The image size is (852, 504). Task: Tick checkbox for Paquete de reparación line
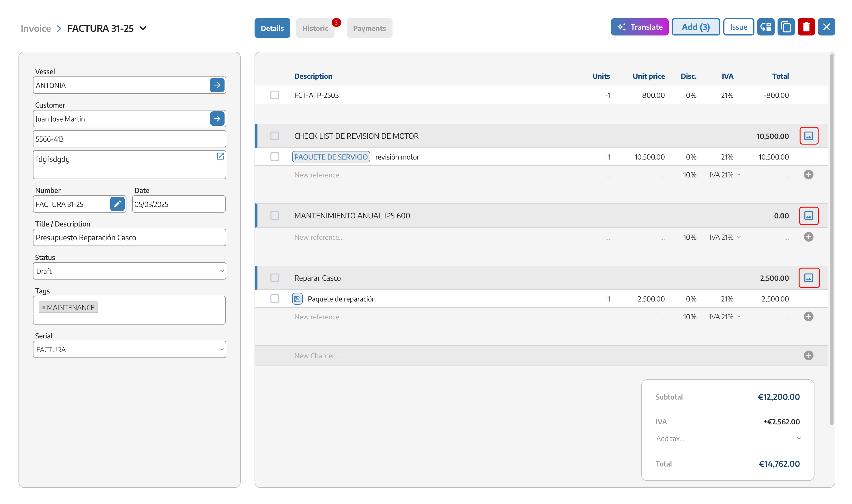(274, 299)
